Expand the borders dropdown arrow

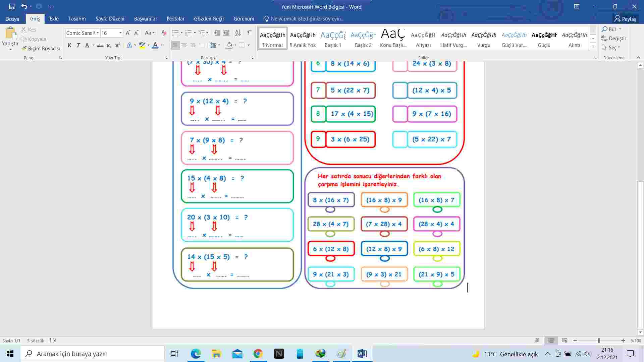[x=249, y=45]
